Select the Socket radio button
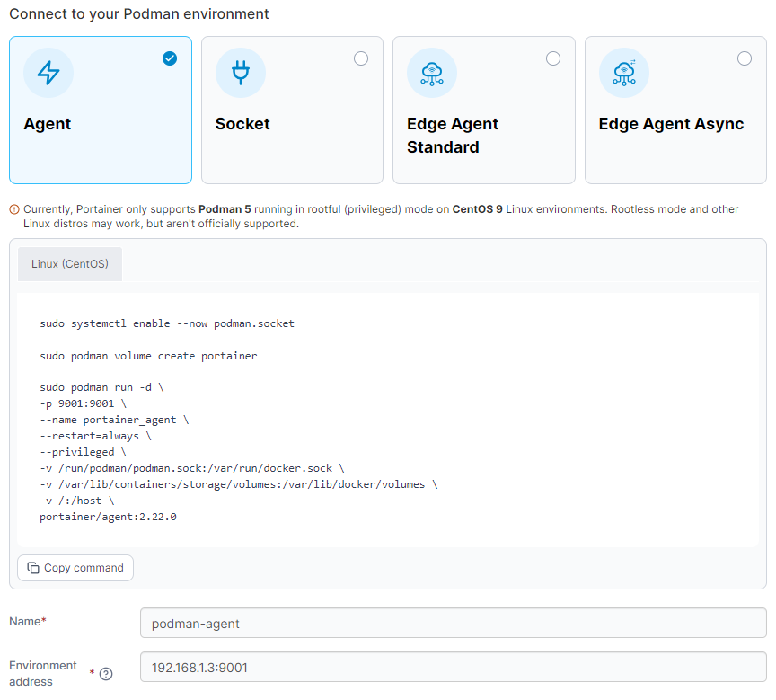 point(361,58)
